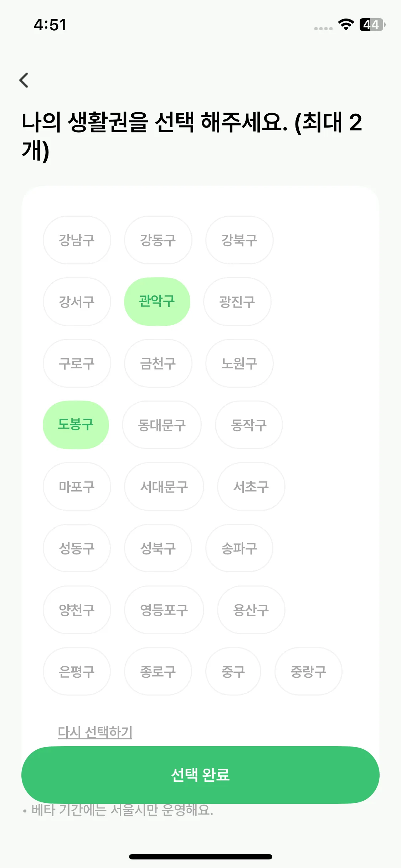The width and height of the screenshot is (401, 868).
Task: Pick the 종로구 district chip
Action: (x=158, y=671)
